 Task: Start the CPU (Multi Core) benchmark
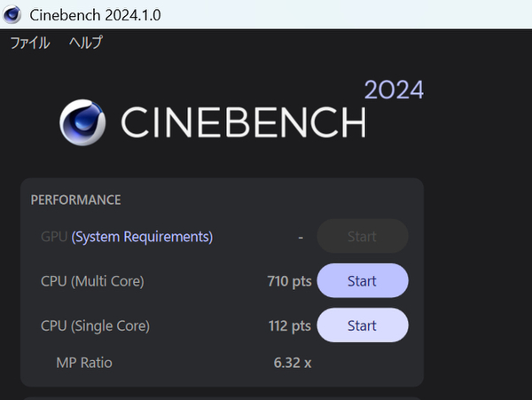click(363, 281)
